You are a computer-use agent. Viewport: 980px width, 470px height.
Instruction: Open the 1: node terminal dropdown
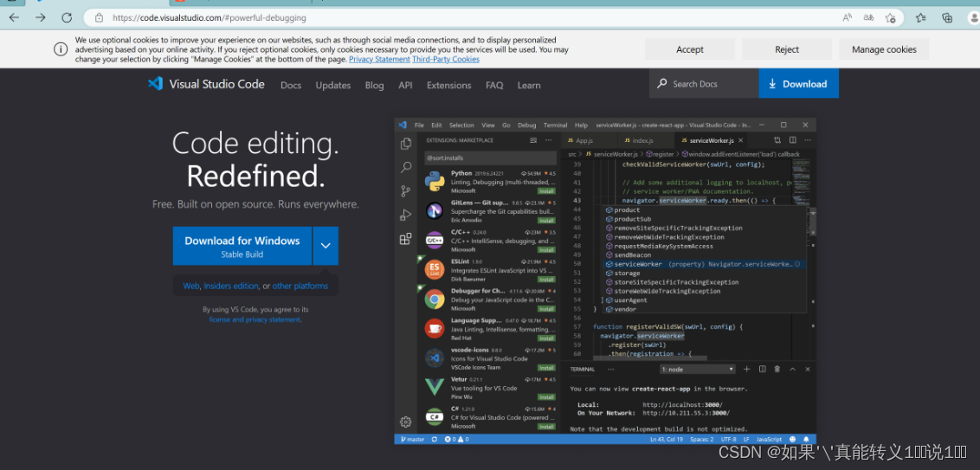pos(697,370)
